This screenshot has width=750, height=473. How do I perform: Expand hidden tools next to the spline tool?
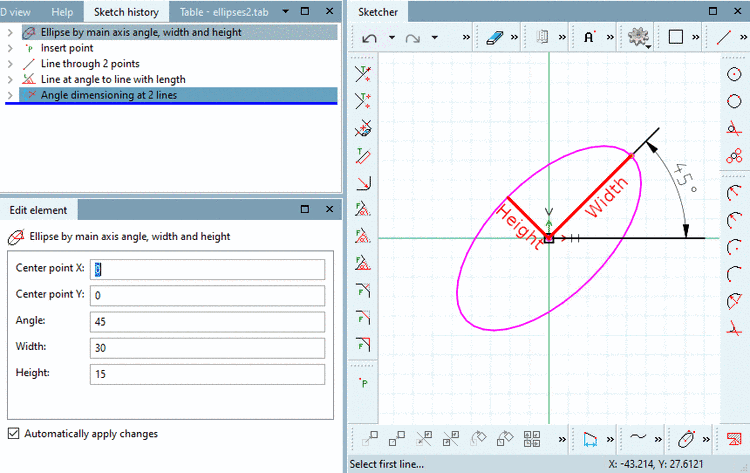pyautogui.click(x=659, y=439)
